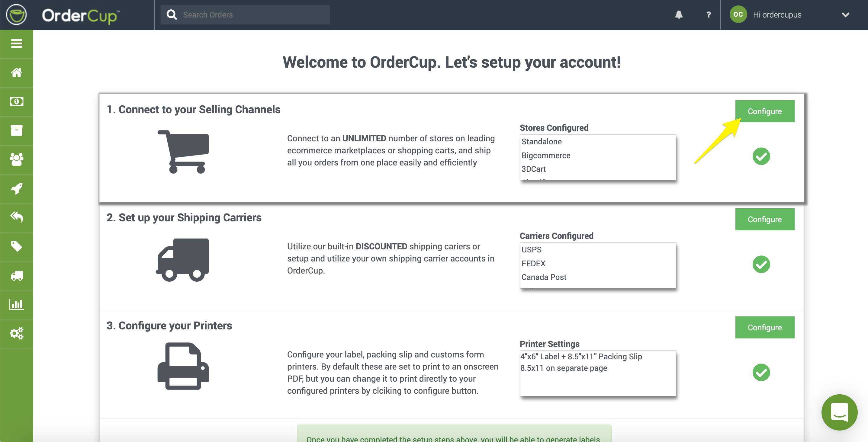
Task: Click the notifications bell icon
Action: [679, 14]
